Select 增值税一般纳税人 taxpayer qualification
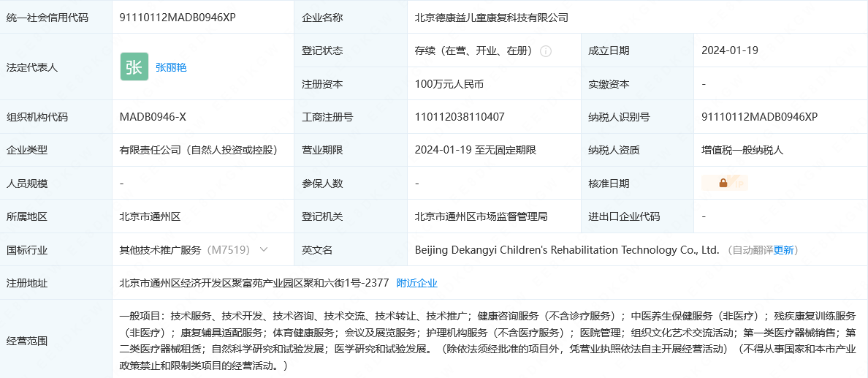Viewport: 868px width, 378px height. pyautogui.click(x=742, y=150)
